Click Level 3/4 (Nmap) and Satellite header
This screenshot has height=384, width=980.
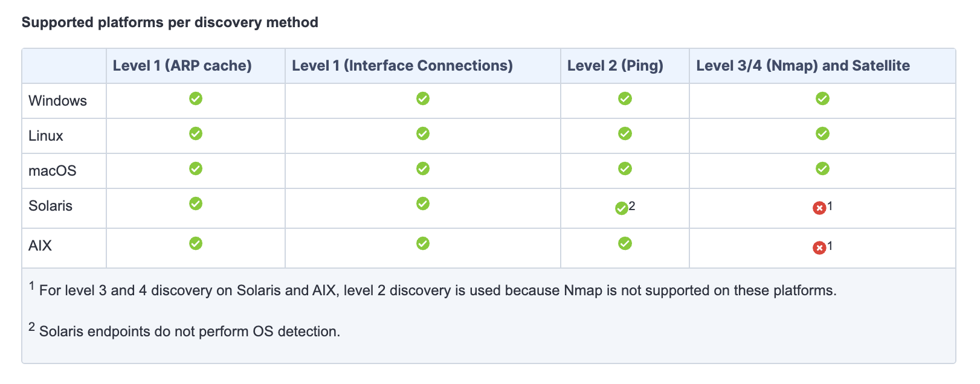[803, 66]
